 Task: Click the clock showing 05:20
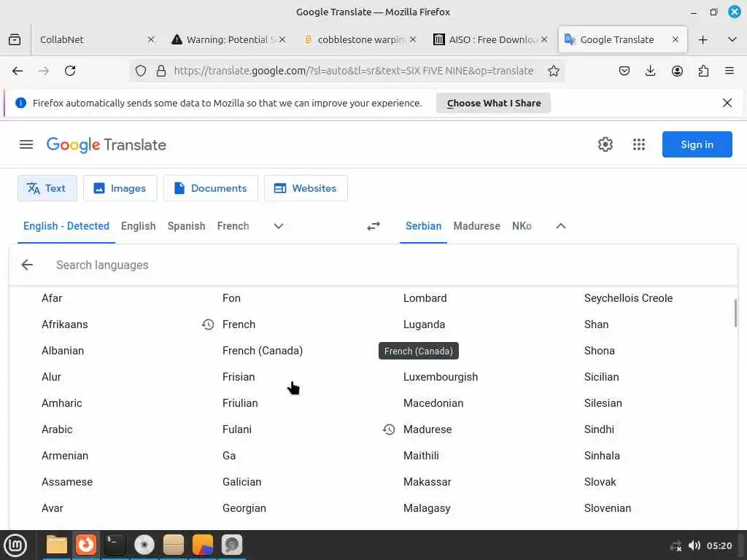click(x=719, y=545)
